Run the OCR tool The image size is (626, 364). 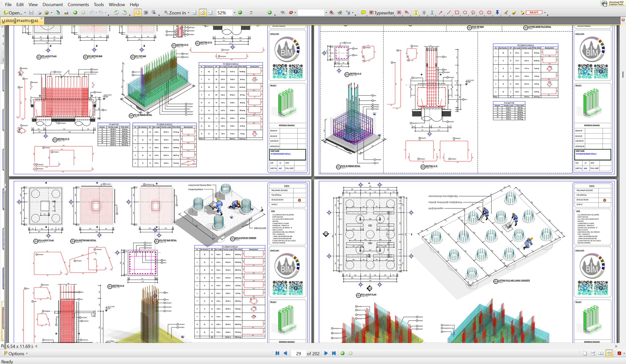pyautogui.click(x=66, y=13)
